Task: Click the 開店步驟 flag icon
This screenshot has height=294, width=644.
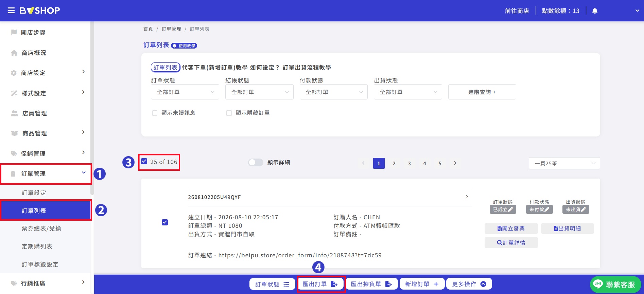Action: pyautogui.click(x=14, y=33)
